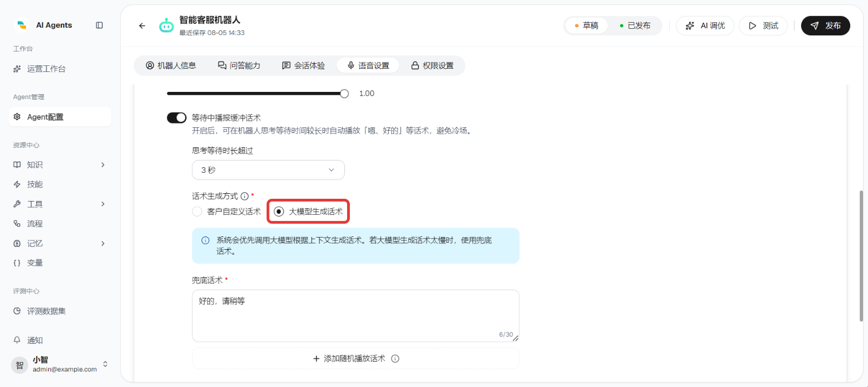The image size is (868, 387).
Task: Click the 测试 button
Action: (x=763, y=25)
